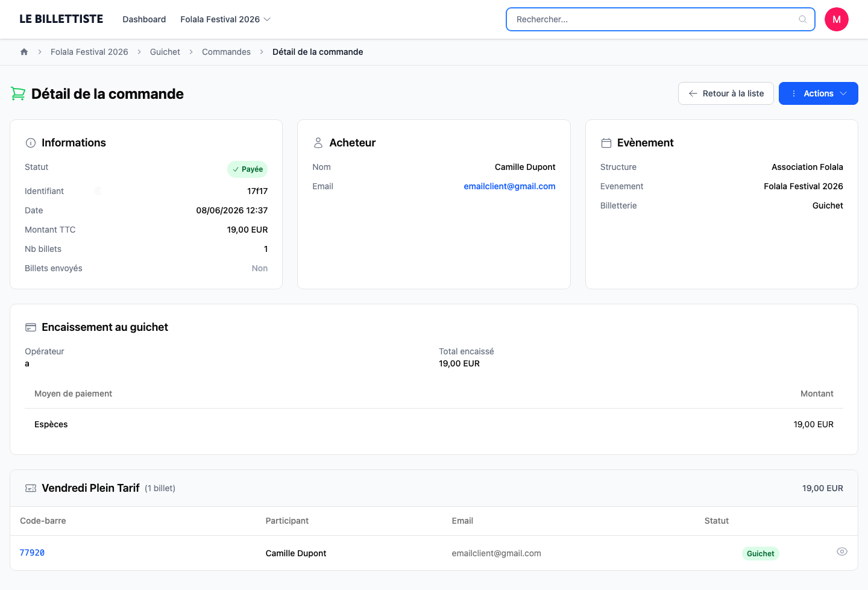Click Montant TTC value 19,00 EUR
Screen dimensions: 868x590
click(x=247, y=230)
